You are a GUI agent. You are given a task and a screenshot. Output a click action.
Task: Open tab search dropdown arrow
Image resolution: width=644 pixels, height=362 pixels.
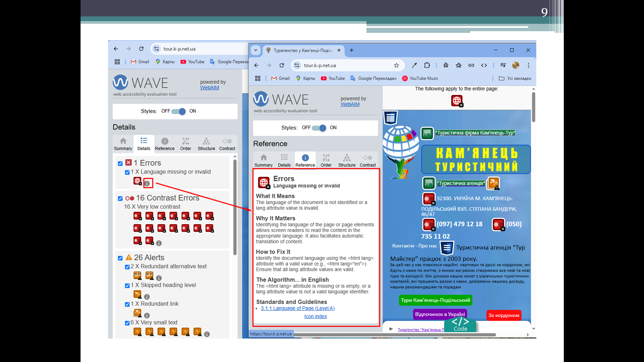click(x=256, y=50)
